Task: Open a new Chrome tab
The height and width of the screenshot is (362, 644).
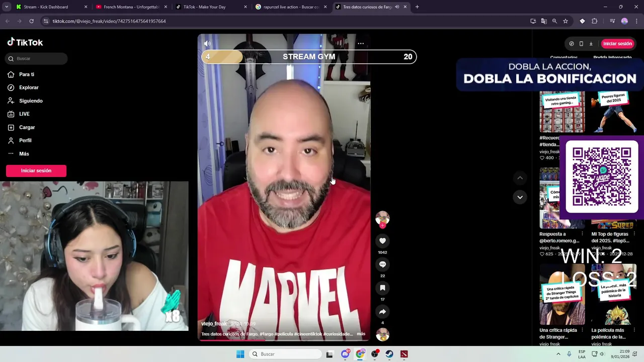Action: click(x=417, y=7)
